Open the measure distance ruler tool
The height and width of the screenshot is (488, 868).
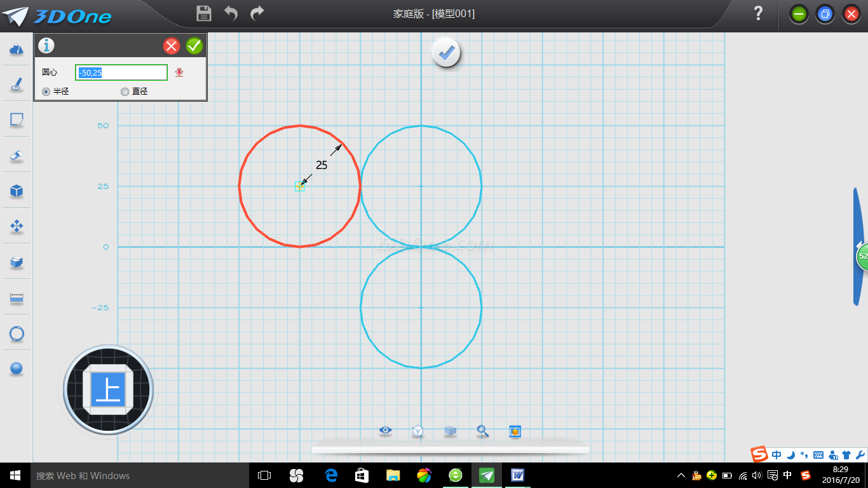17,298
